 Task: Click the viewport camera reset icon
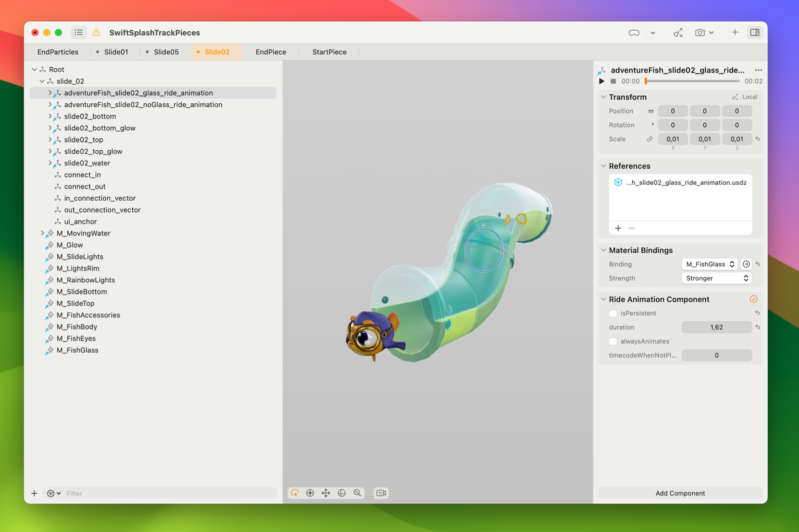(381, 493)
